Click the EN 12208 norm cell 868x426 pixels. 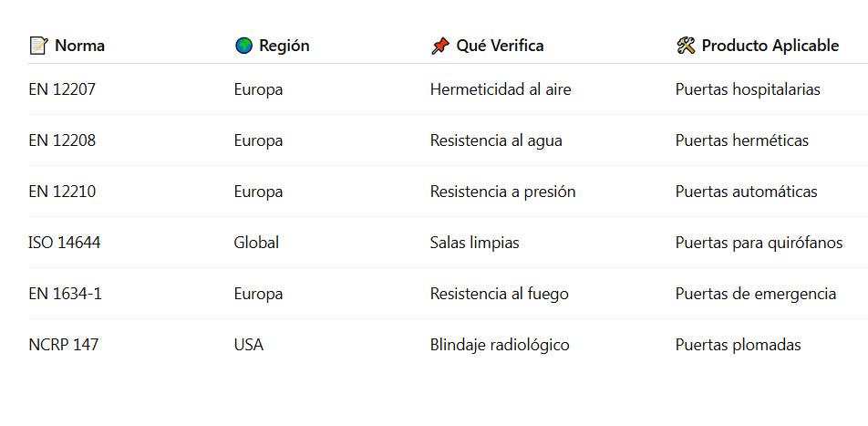pos(62,140)
